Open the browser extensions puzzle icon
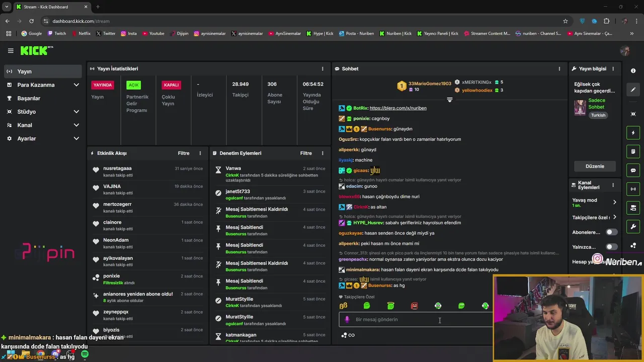The height and width of the screenshot is (362, 644). click(x=607, y=21)
